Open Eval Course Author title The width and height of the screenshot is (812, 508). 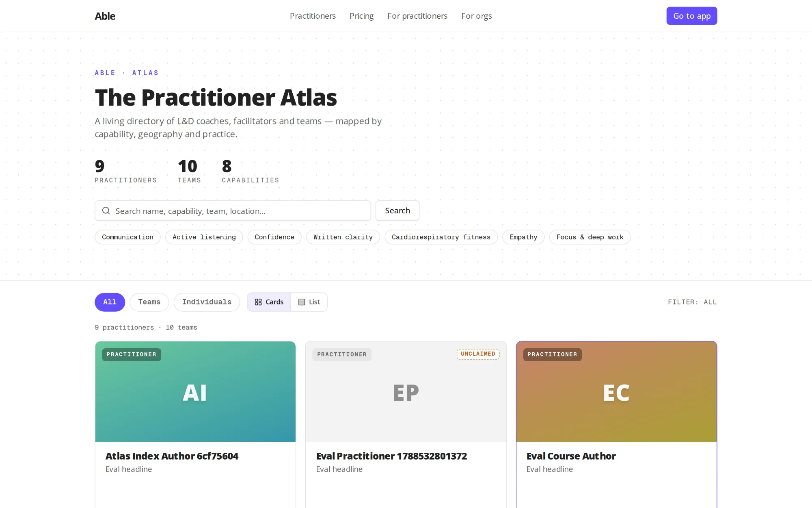point(571,456)
